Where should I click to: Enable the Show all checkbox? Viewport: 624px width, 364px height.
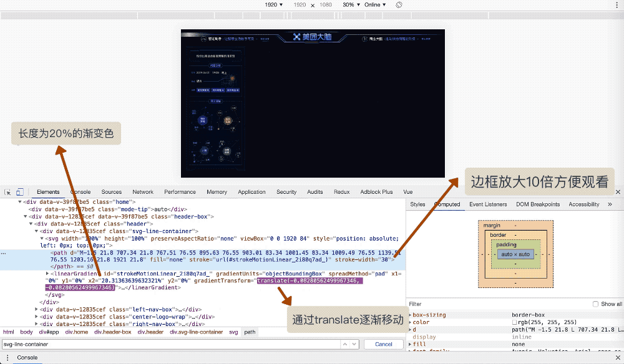(595, 304)
